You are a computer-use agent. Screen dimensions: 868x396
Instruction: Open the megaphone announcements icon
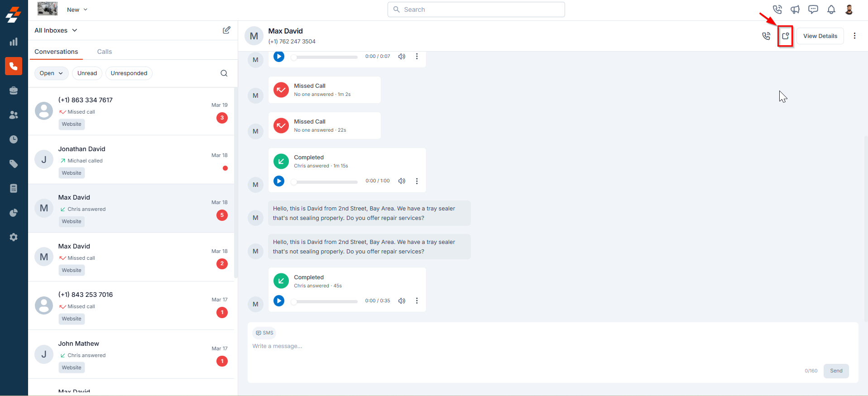coord(795,10)
